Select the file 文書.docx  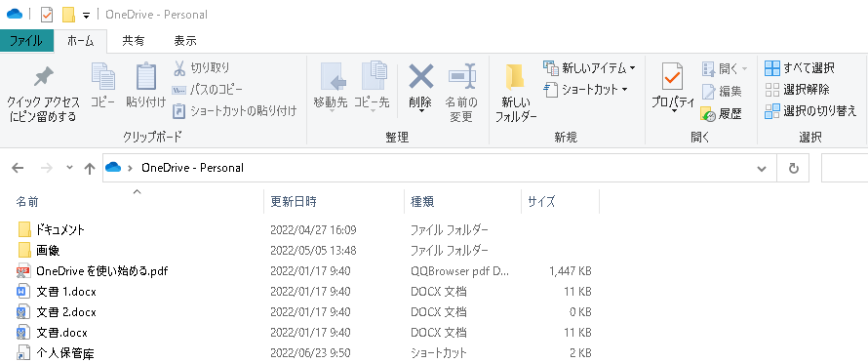click(61, 333)
